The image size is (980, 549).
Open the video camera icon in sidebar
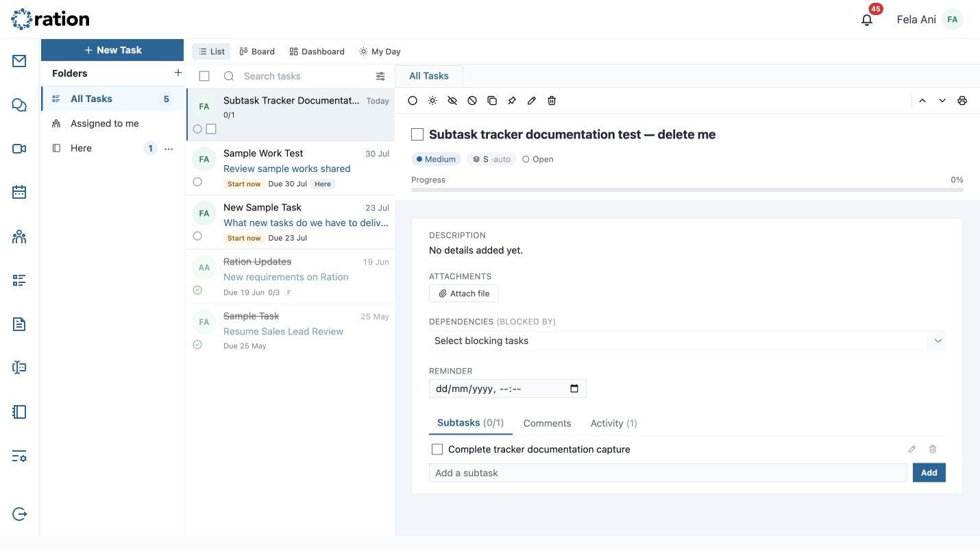click(x=19, y=149)
